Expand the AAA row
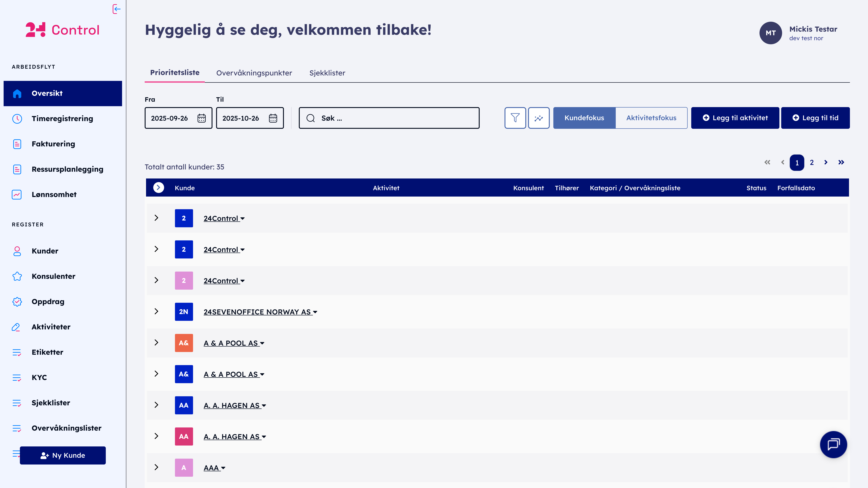 point(156,467)
